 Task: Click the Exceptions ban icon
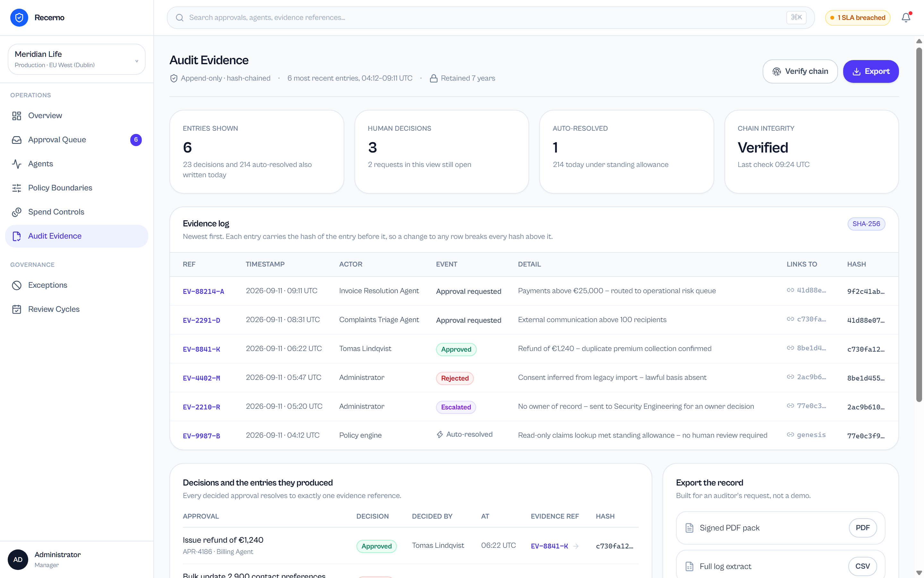tap(16, 285)
